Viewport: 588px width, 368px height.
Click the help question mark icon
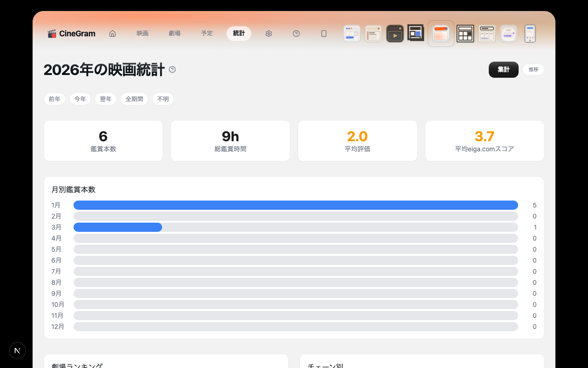(x=296, y=33)
